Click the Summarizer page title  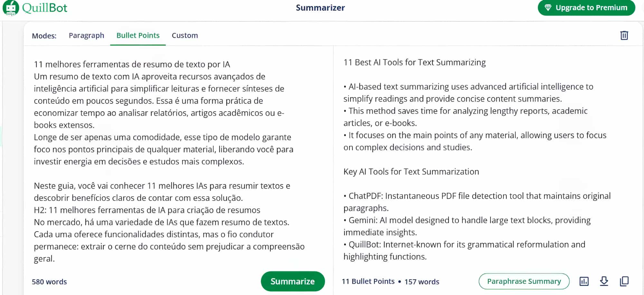(x=320, y=7)
